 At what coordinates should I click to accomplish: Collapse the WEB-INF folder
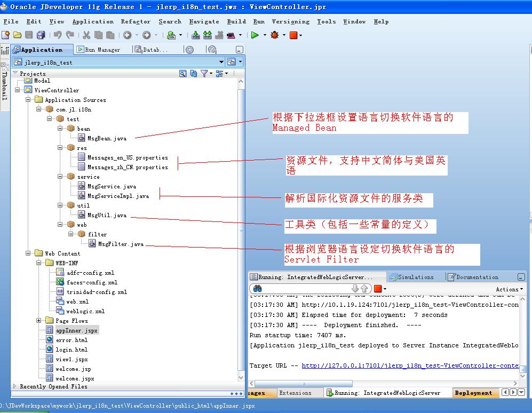coord(38,263)
